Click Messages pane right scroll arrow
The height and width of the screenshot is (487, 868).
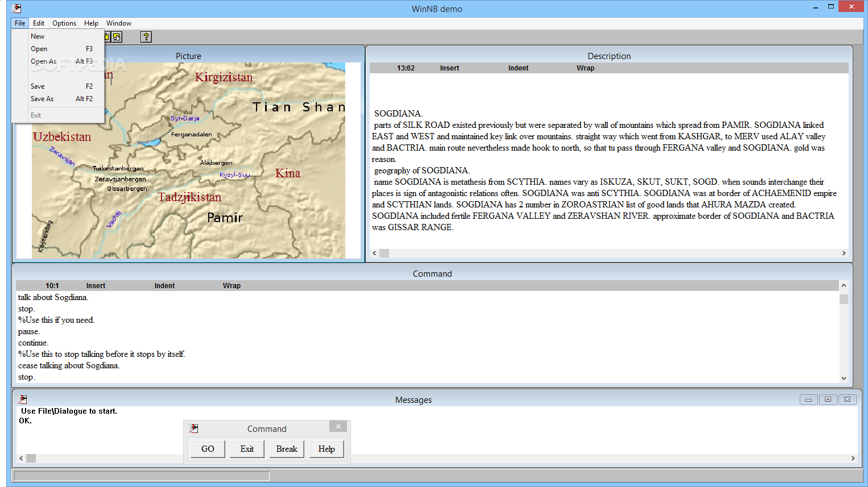(x=853, y=458)
